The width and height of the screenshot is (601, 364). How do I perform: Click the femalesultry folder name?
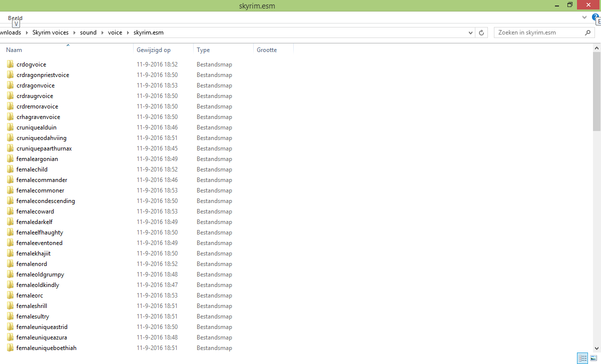[x=33, y=316]
